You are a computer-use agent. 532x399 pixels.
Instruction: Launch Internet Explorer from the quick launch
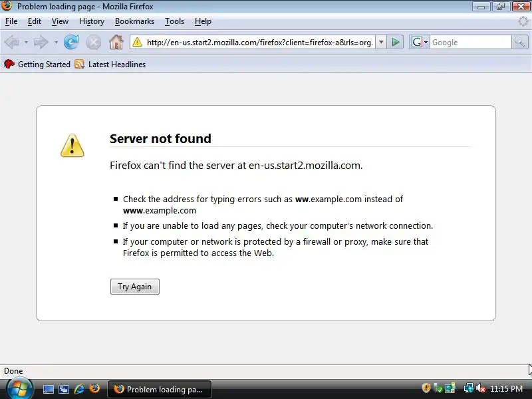point(79,389)
